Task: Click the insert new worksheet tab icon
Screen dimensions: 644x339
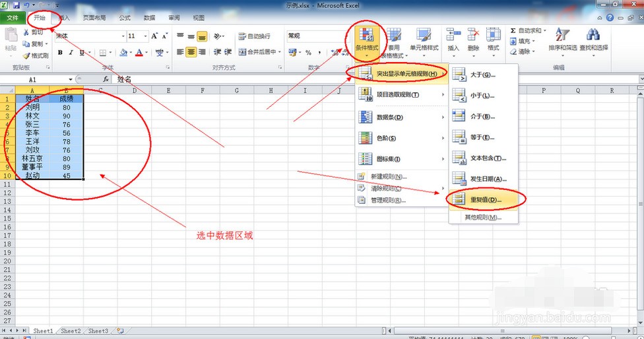Action: (x=120, y=330)
